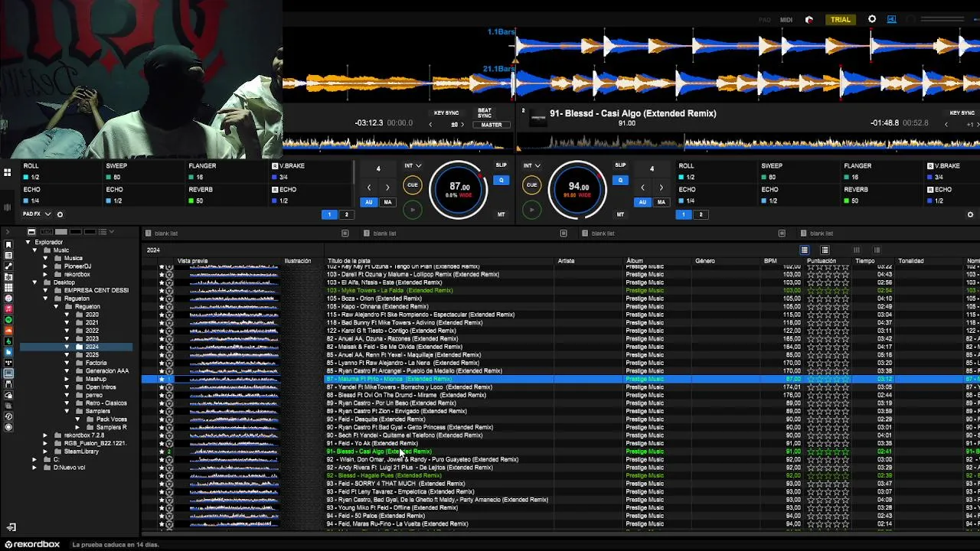Set deck 1 as MASTER
Screen dimensions: 980x551
point(491,125)
